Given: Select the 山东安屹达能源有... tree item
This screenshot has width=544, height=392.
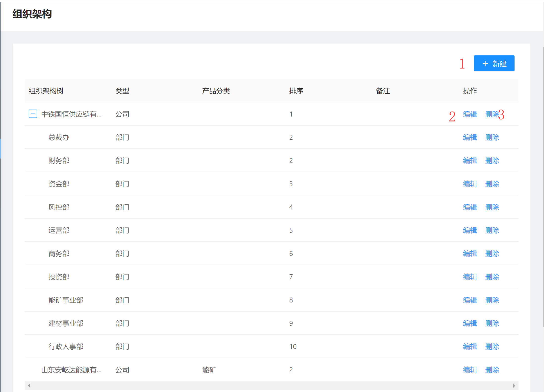Looking at the screenshot, I should click(x=71, y=370).
